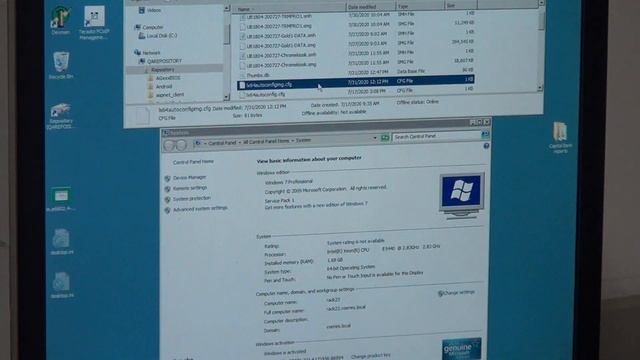The image size is (640, 360).
Task: Sort files by Name column header
Action: pyautogui.click(x=288, y=9)
